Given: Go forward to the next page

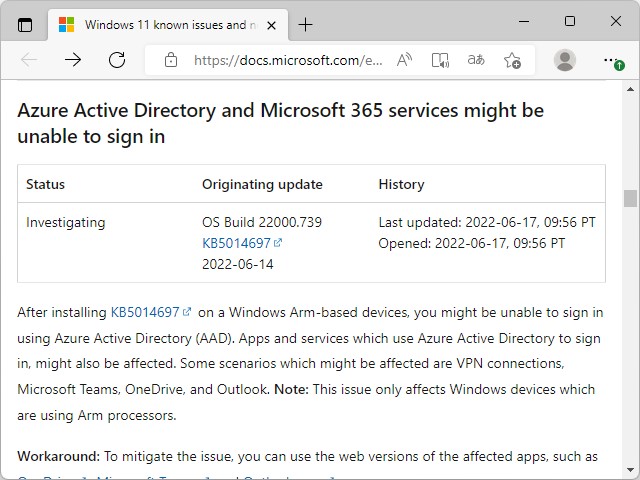Looking at the screenshot, I should click(x=73, y=60).
